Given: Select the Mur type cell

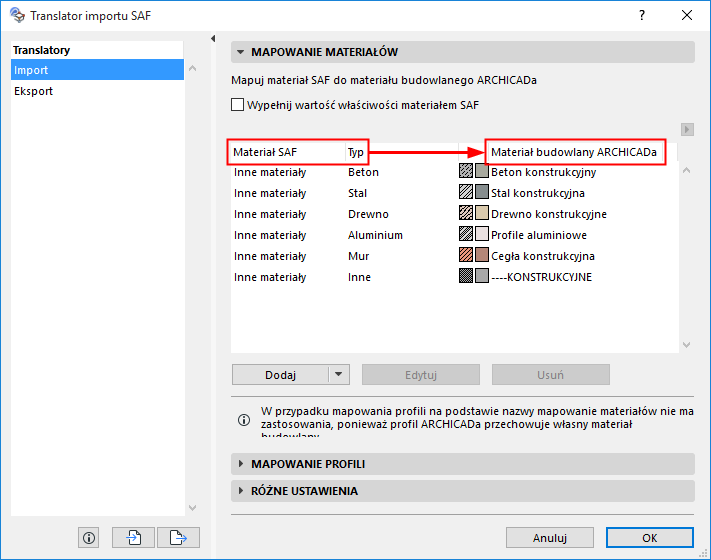Looking at the screenshot, I should [x=358, y=256].
